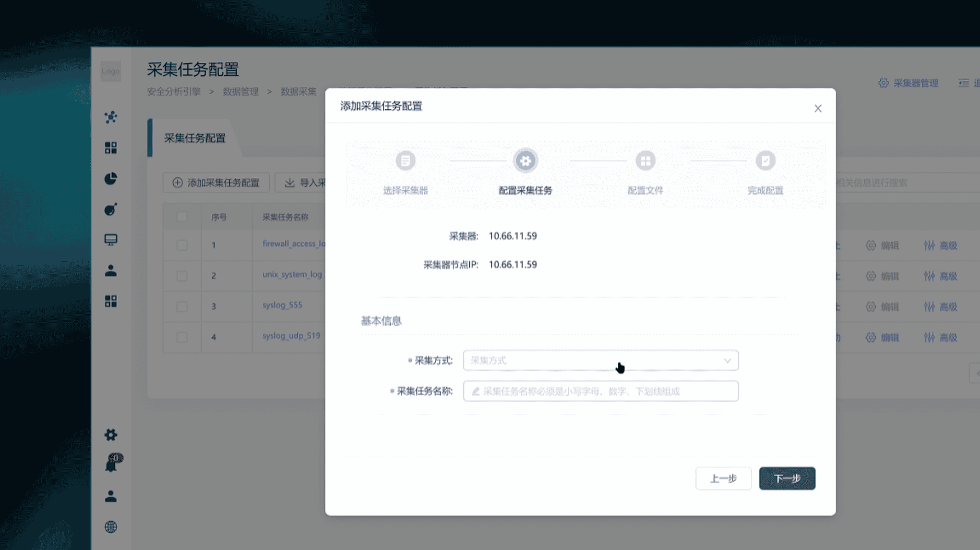Check the row 1 firewall_access checkbox
The width and height of the screenshot is (980, 550).
click(x=182, y=245)
